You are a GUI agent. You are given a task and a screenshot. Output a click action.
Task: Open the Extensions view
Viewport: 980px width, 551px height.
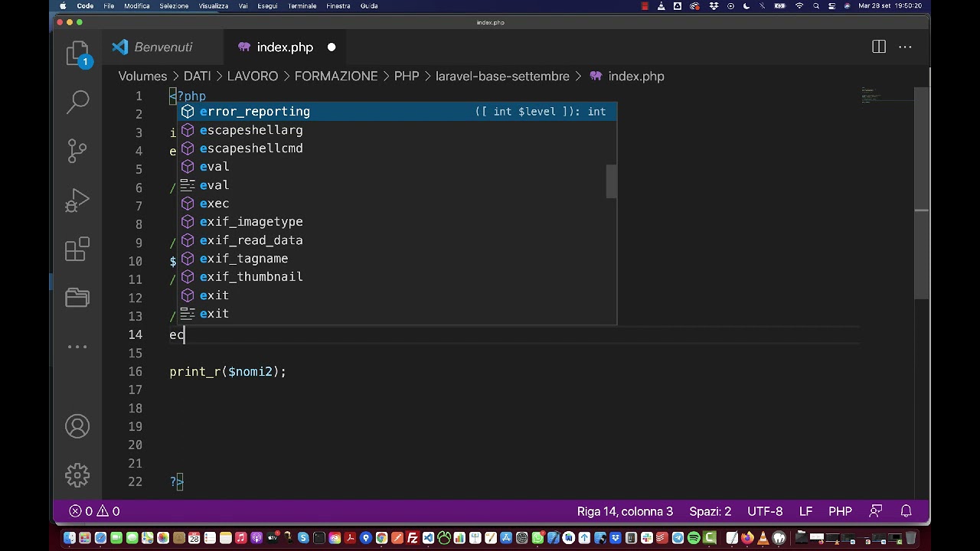coord(77,249)
